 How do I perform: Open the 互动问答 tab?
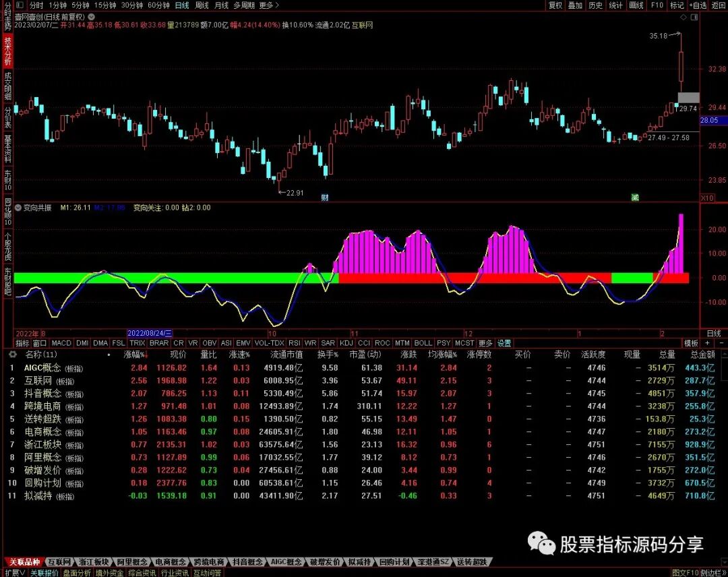[207, 573]
